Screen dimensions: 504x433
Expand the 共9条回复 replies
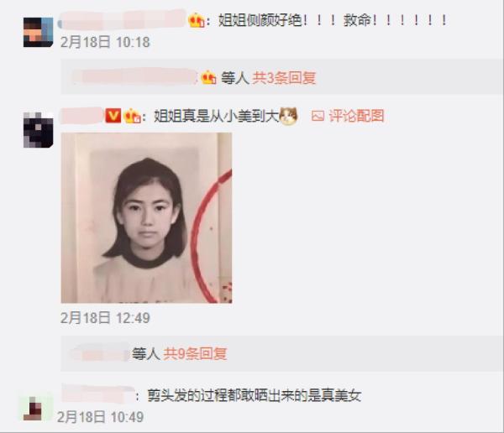click(x=195, y=353)
